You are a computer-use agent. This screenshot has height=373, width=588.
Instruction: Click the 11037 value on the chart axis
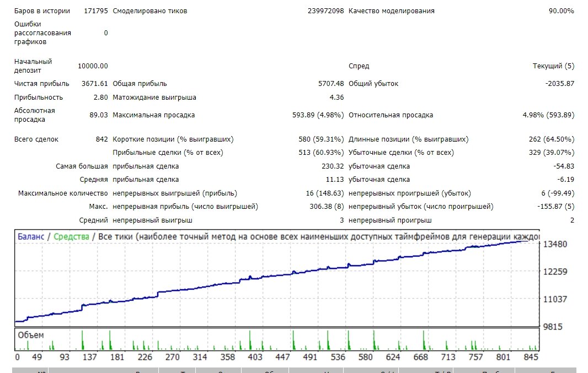[x=555, y=299]
